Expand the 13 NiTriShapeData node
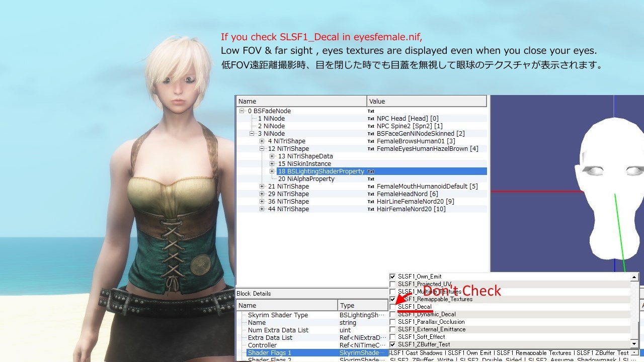 coord(272,156)
